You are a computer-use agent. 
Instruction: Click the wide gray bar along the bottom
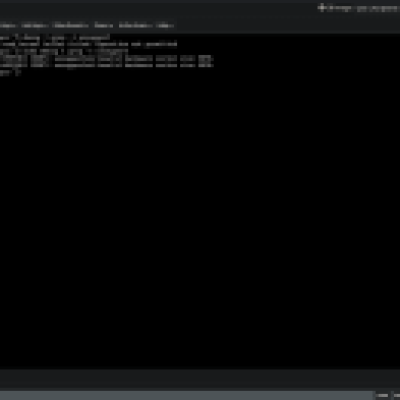click(187, 395)
